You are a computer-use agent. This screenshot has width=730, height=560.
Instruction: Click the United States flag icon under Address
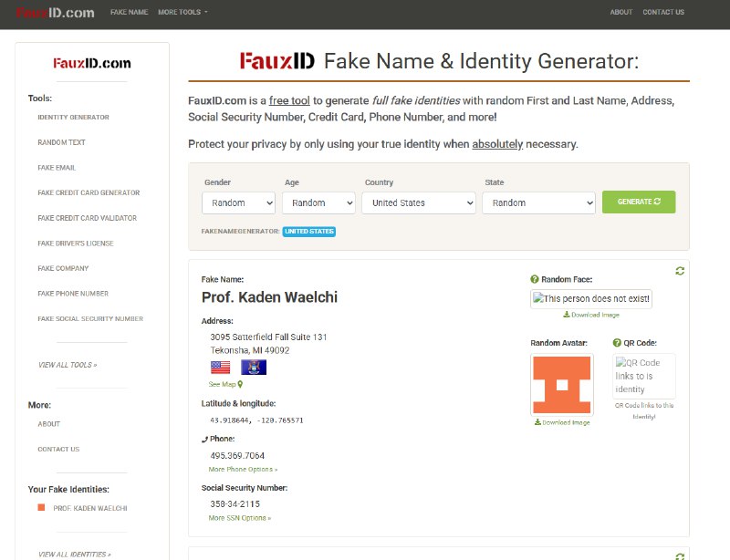[220, 367]
